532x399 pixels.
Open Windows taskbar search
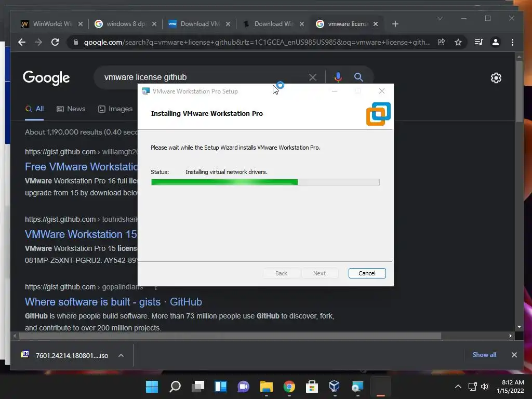click(x=175, y=387)
